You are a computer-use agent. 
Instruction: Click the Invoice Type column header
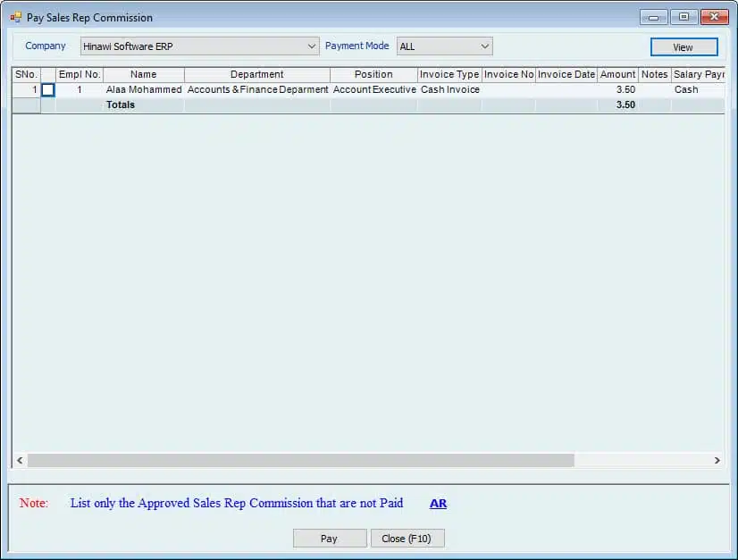point(449,74)
